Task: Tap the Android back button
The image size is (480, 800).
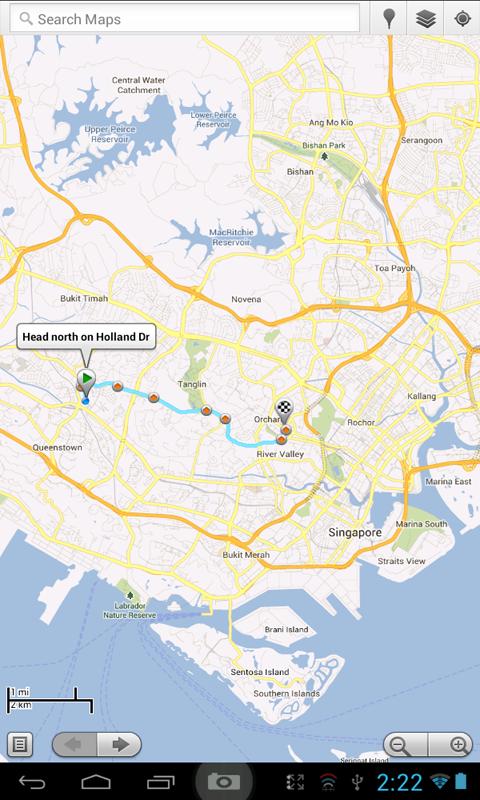Action: [32, 782]
